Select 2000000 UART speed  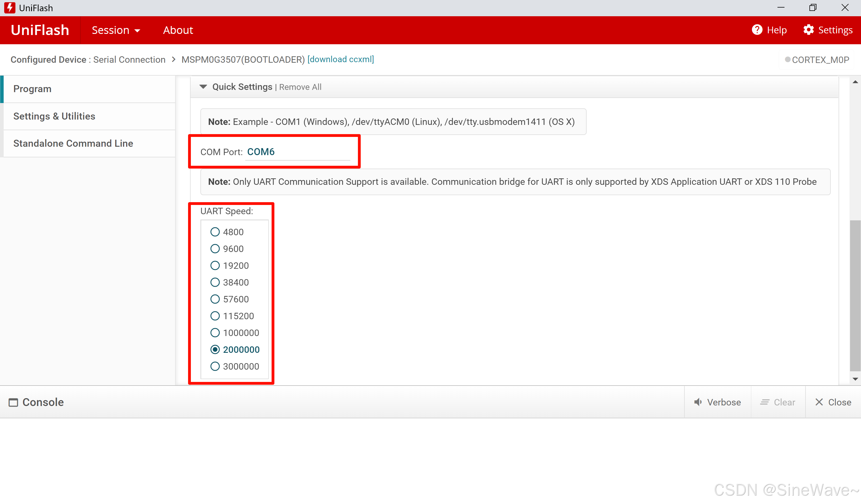coord(215,349)
